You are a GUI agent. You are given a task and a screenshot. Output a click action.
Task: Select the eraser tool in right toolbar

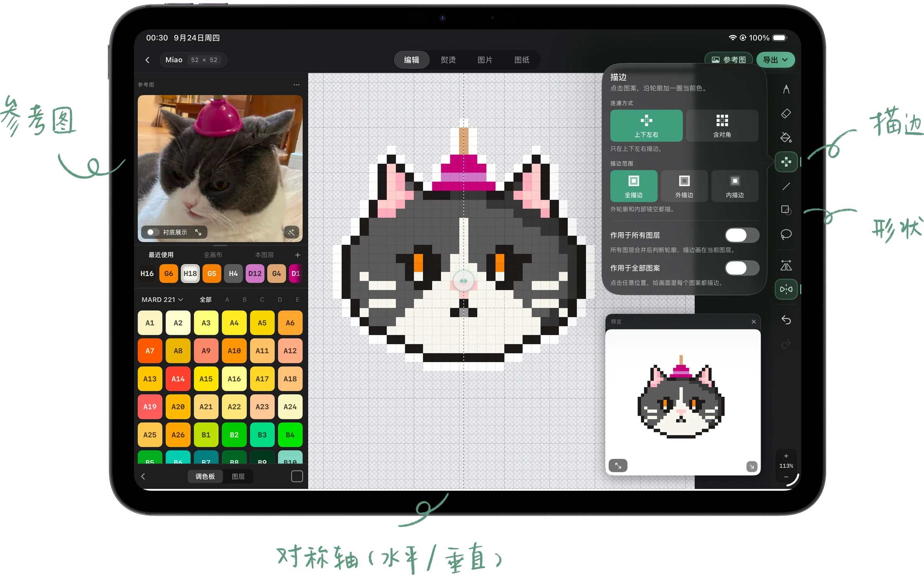tap(786, 114)
